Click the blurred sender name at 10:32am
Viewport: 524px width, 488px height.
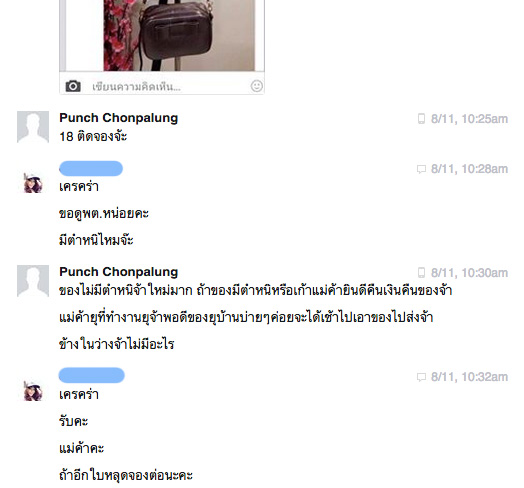pyautogui.click(x=92, y=375)
